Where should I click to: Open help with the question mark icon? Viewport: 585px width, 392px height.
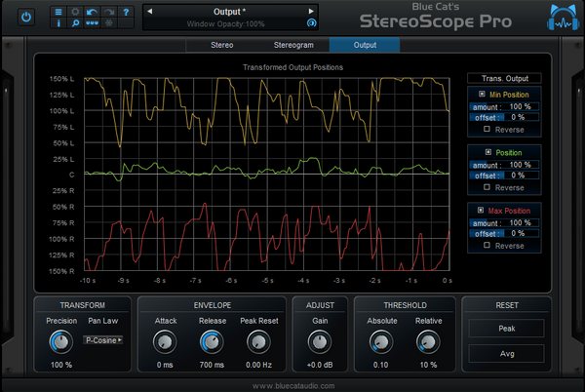point(126,11)
